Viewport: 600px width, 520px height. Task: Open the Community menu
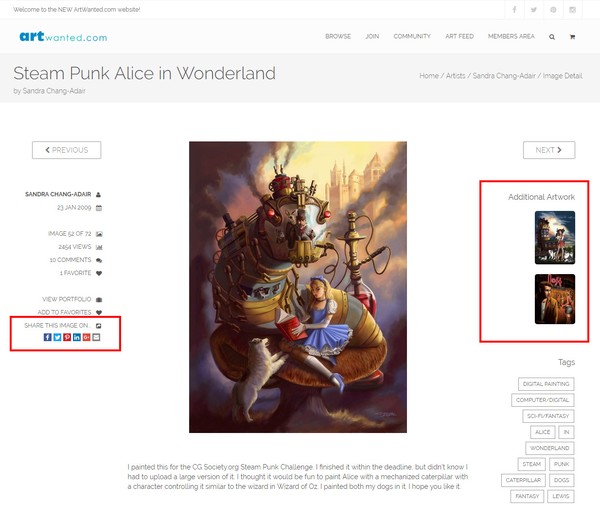[412, 36]
